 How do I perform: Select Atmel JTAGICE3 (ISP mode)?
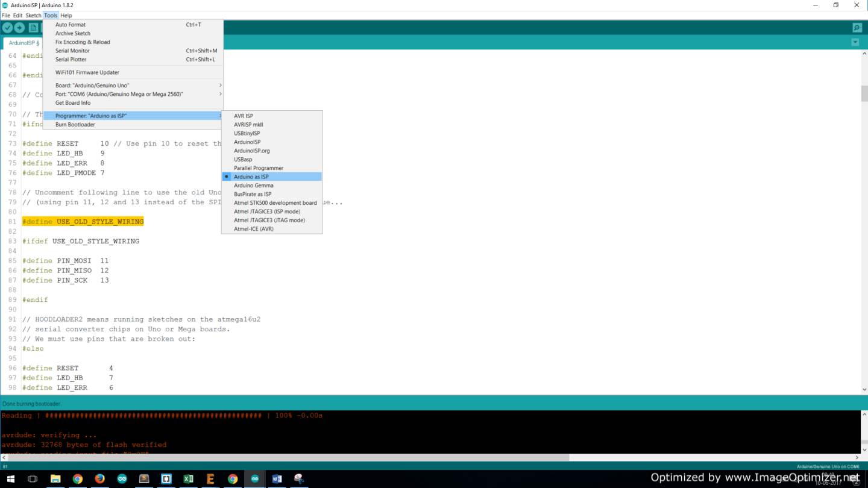click(x=272, y=211)
